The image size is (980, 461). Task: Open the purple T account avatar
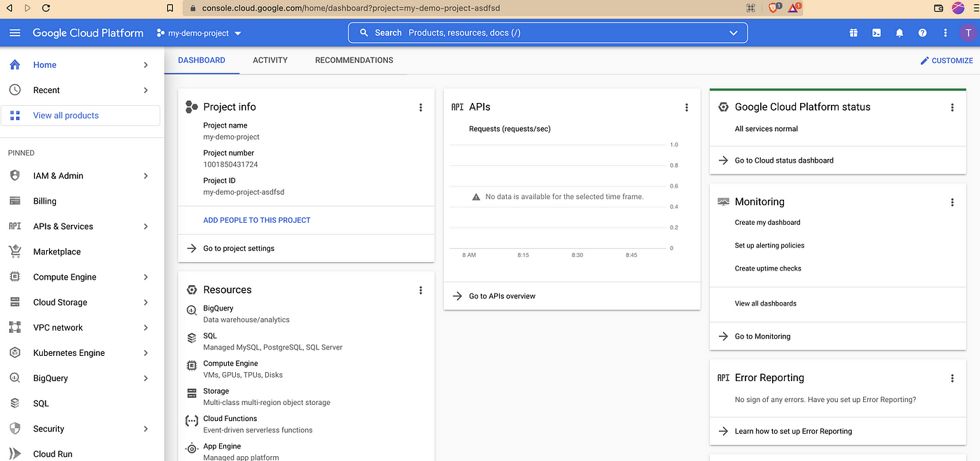click(968, 33)
